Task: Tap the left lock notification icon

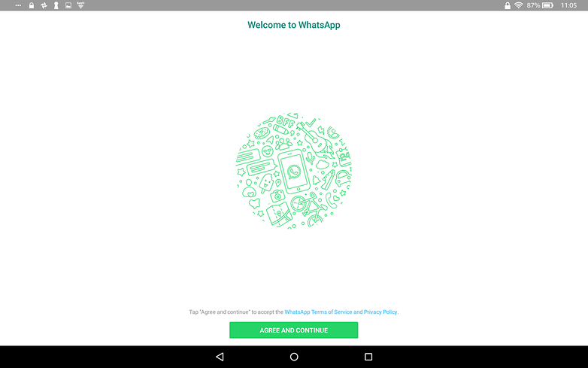Action: pos(32,5)
